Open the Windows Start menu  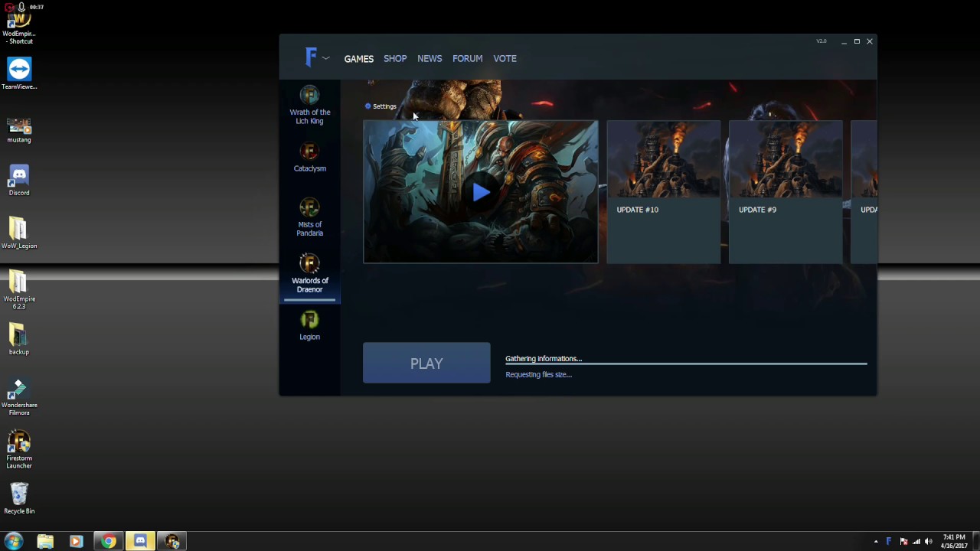coord(13,541)
